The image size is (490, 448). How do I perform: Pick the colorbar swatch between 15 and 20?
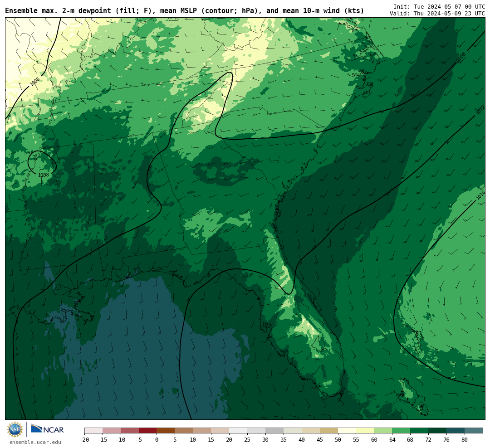(x=220, y=431)
